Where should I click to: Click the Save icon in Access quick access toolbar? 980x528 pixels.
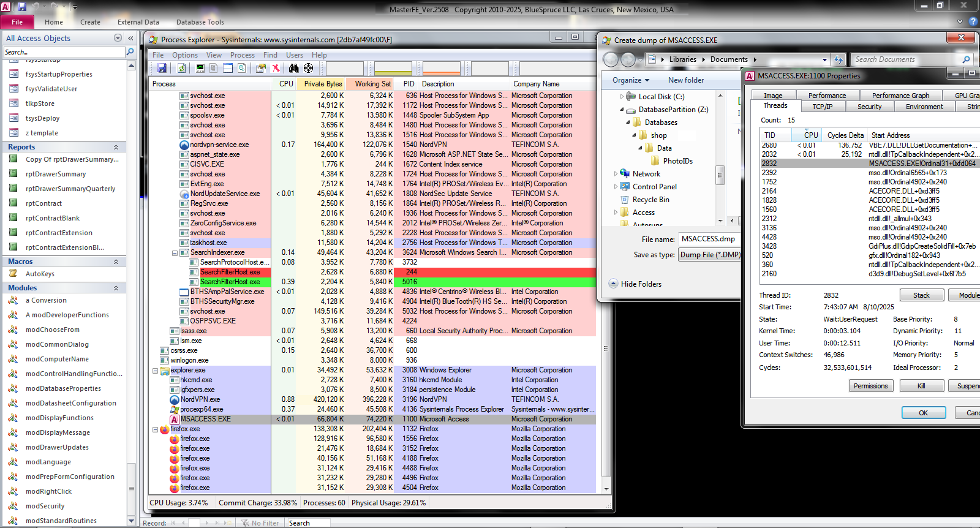click(22, 7)
